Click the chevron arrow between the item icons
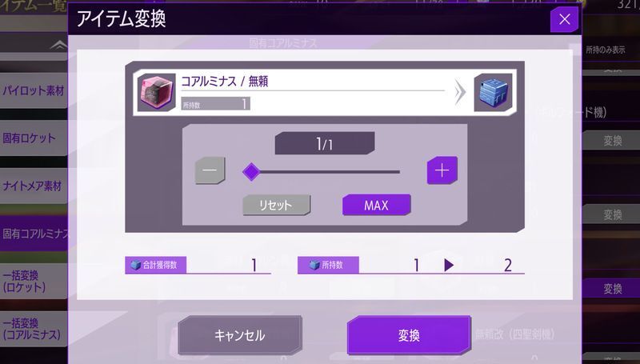This screenshot has width=640, height=364. [460, 92]
